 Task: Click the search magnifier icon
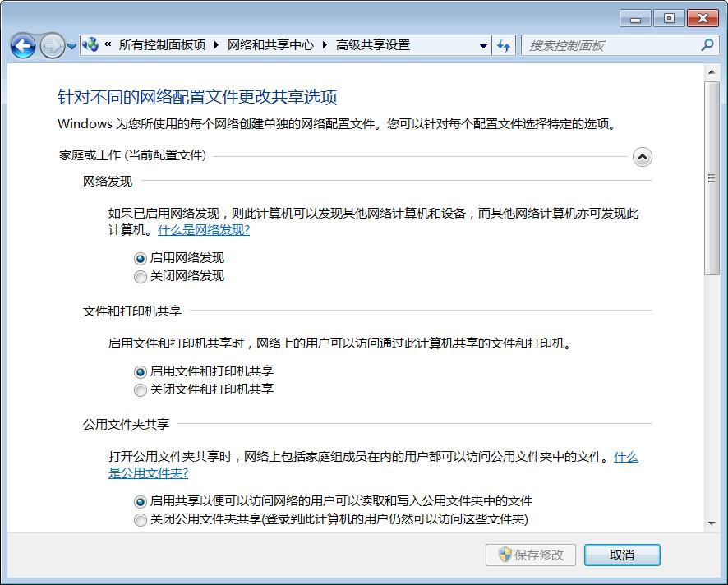[x=707, y=45]
